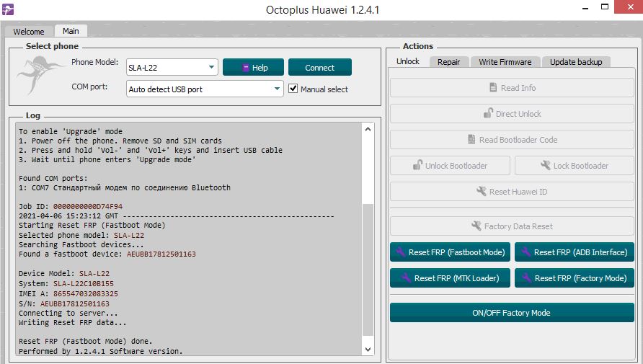Click the Job ID value 0000000000D74F94

[x=88, y=206]
